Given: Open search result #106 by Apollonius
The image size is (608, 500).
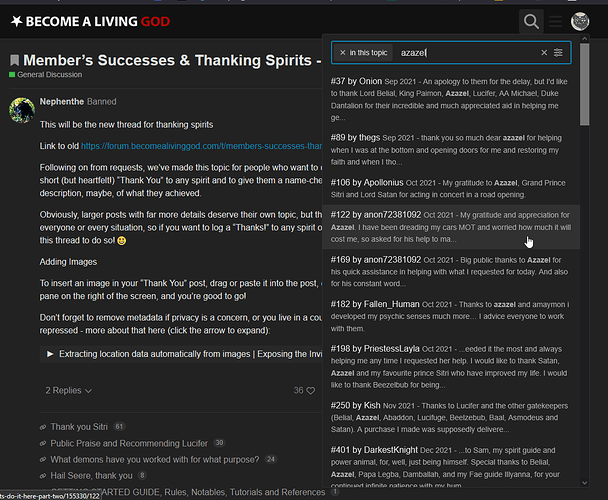Looking at the screenshot, I should [x=451, y=189].
